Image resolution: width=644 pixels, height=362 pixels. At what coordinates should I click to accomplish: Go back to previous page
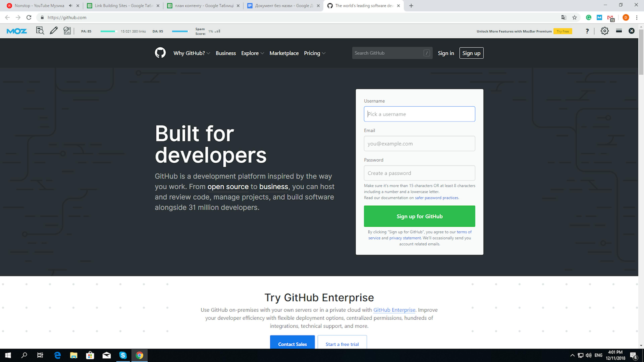(7, 17)
